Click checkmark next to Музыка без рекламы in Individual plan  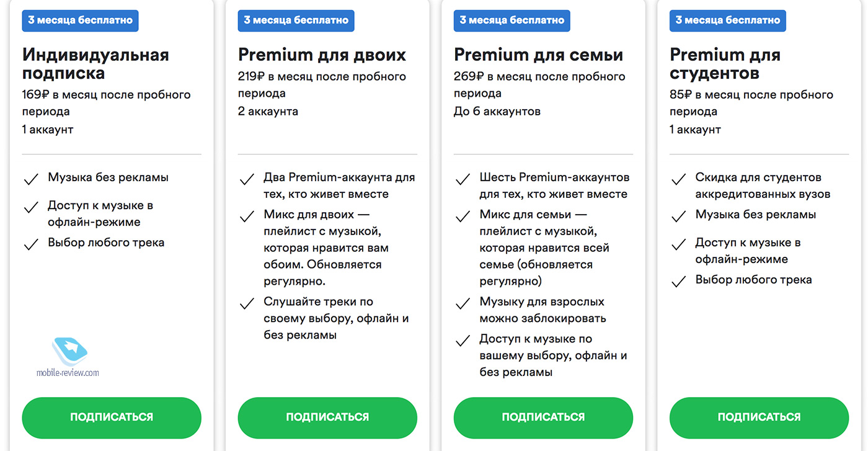[31, 180]
